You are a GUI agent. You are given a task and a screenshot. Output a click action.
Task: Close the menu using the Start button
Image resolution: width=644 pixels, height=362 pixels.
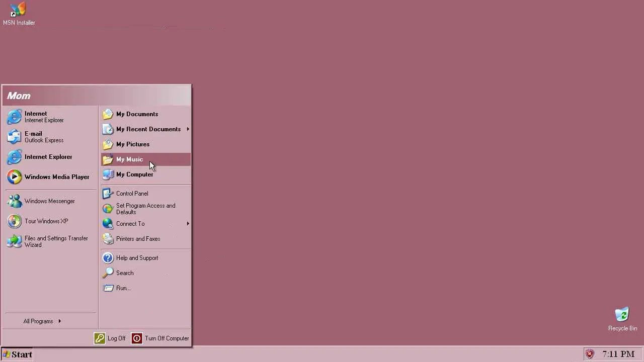(17, 354)
